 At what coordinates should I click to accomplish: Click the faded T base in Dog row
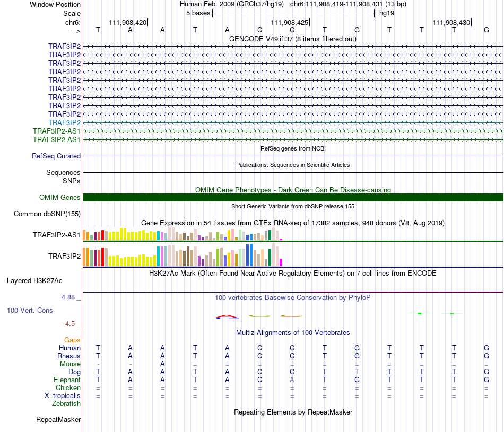pos(357,372)
